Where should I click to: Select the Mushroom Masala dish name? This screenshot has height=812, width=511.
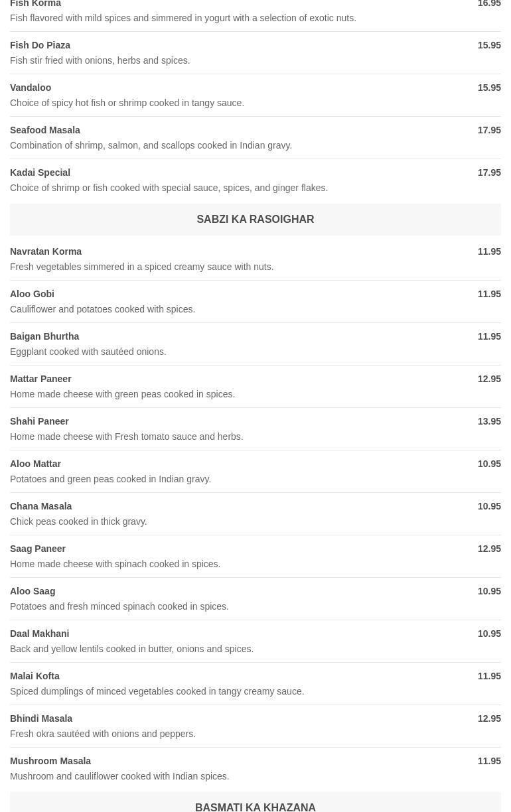(50, 761)
